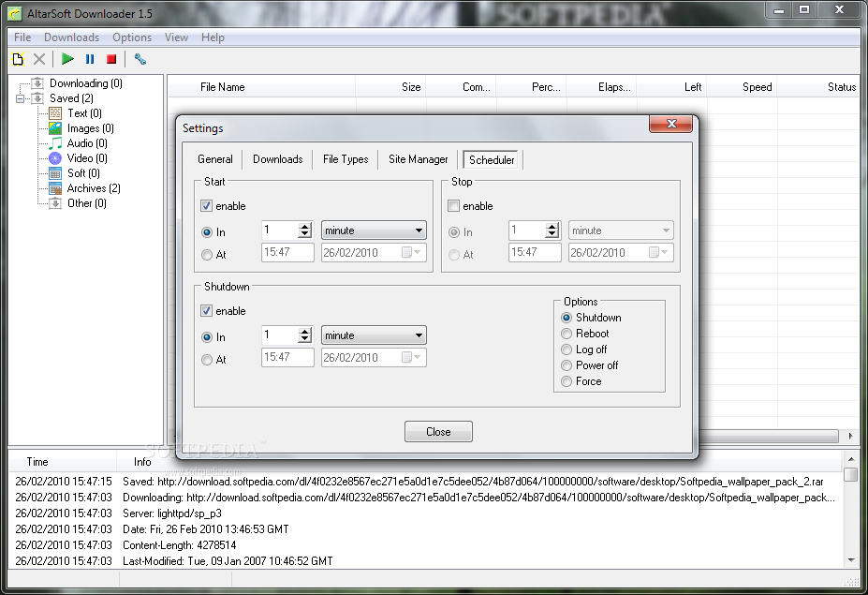Click the Other category icon
Screen dimensions: 868x595
pos(55,203)
